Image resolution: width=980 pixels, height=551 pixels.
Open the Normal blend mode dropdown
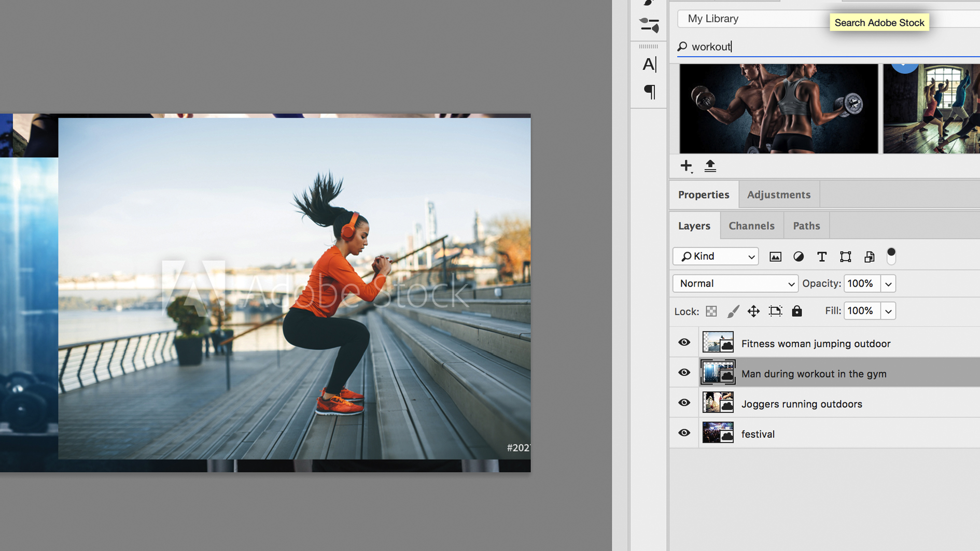point(735,284)
